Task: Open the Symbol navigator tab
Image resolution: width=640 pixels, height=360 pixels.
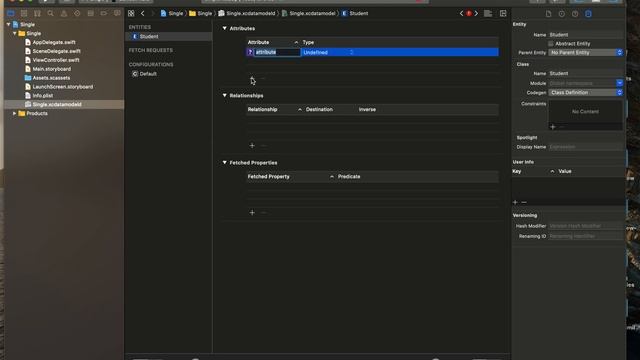Action: coord(37,13)
